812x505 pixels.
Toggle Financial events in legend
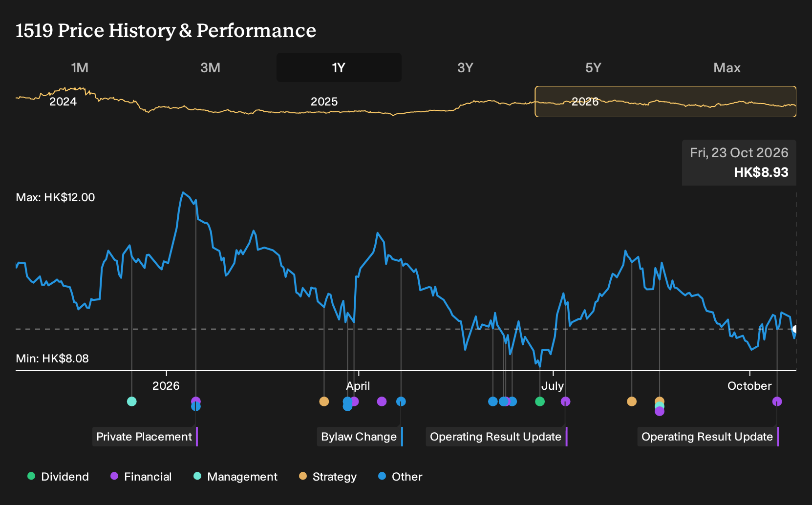tap(141, 477)
